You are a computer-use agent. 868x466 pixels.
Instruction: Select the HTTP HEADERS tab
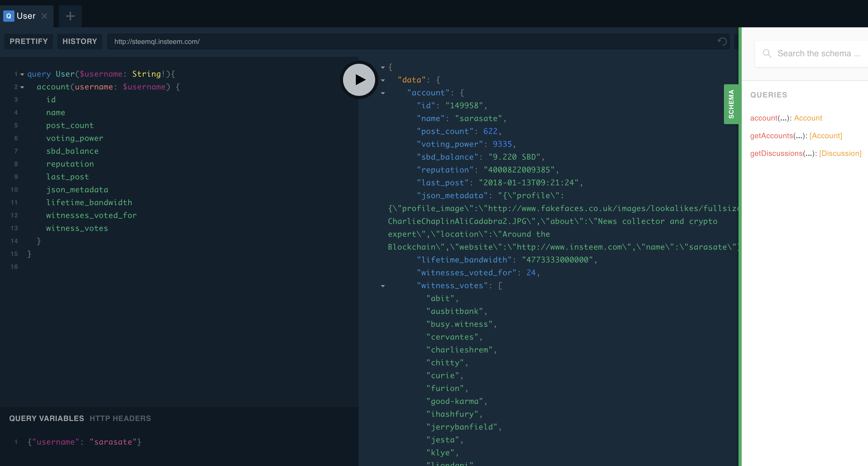click(x=120, y=418)
